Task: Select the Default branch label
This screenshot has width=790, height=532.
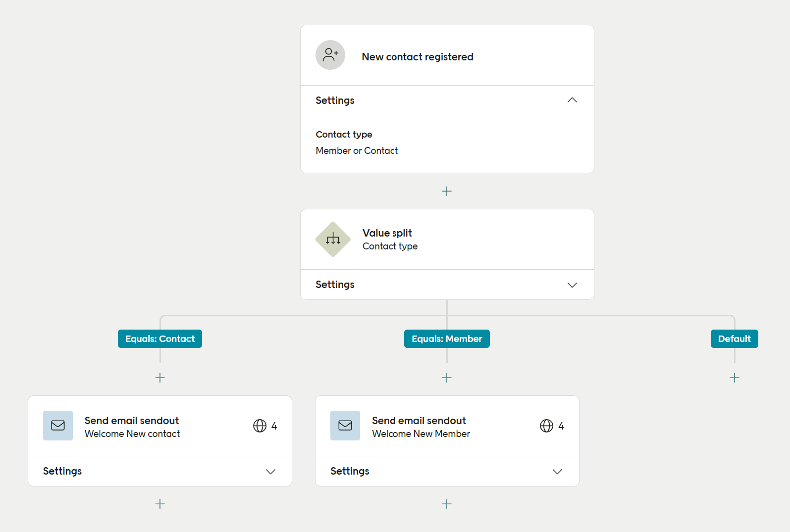Action: (734, 339)
